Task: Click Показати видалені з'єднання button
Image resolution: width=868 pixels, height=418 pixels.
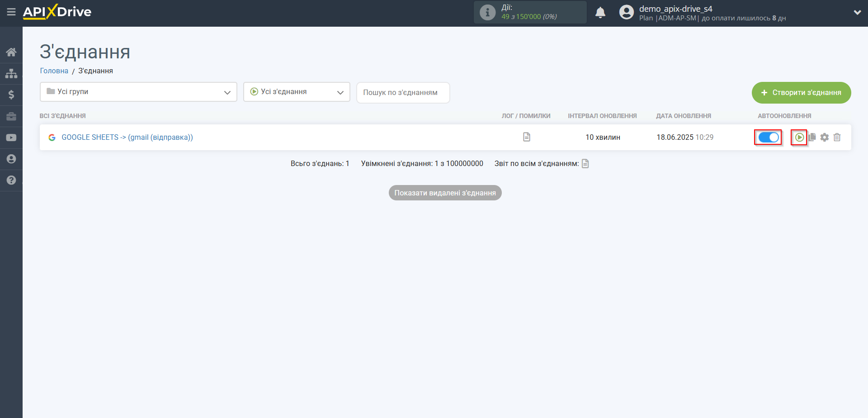Action: (x=445, y=193)
